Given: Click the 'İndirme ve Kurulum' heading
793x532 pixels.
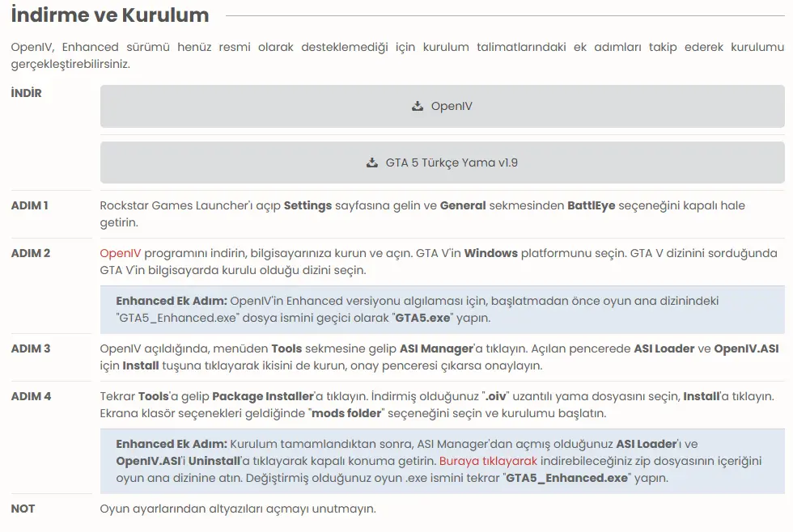Looking at the screenshot, I should [x=110, y=15].
